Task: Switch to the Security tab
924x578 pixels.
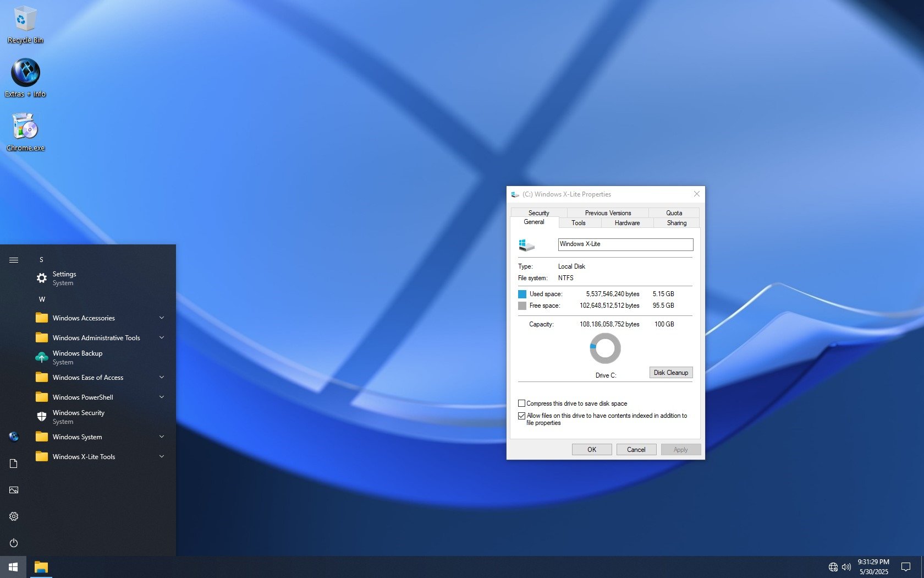Action: coord(538,213)
